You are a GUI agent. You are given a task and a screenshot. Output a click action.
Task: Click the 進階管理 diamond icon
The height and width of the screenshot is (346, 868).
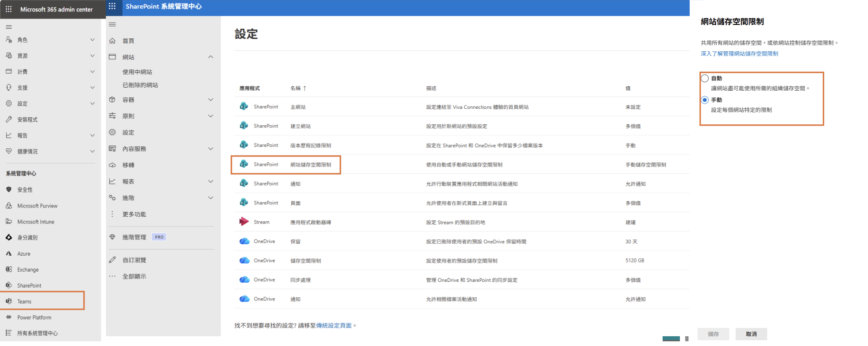coord(112,237)
